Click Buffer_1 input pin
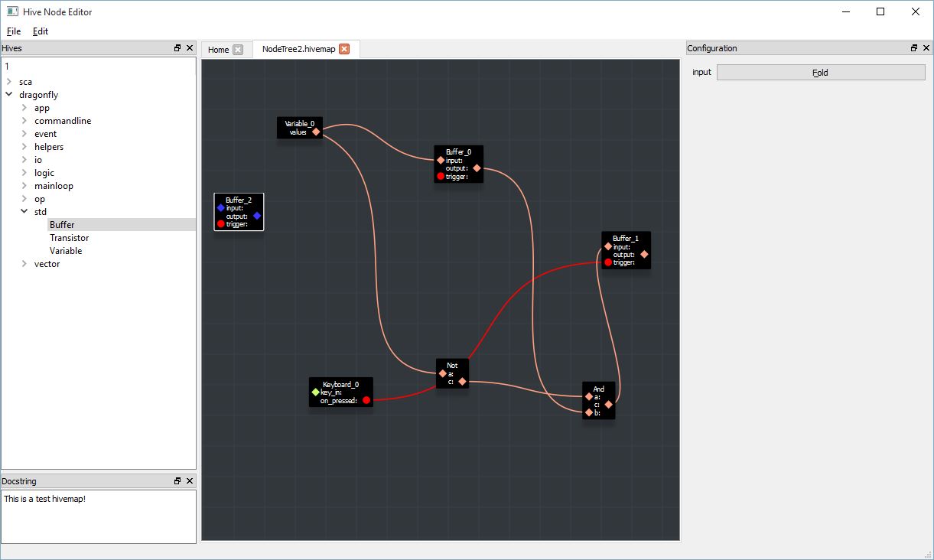934x560 pixels. point(608,246)
